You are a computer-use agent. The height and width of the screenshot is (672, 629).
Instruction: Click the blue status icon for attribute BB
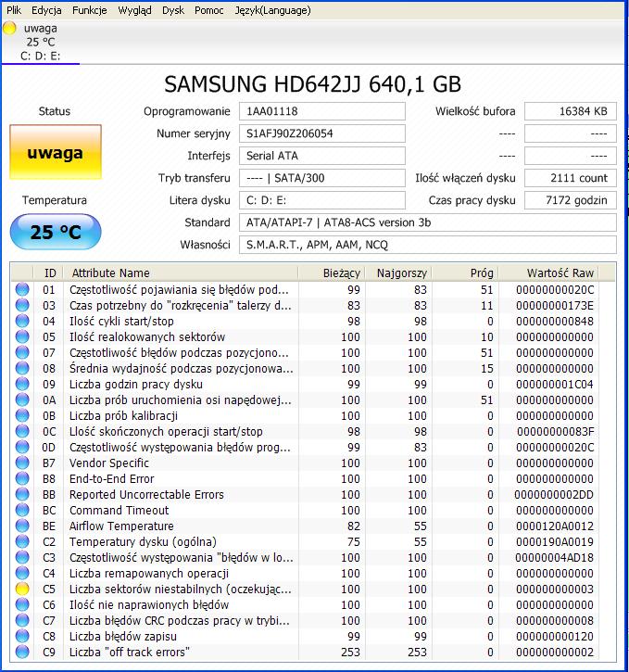(x=22, y=495)
